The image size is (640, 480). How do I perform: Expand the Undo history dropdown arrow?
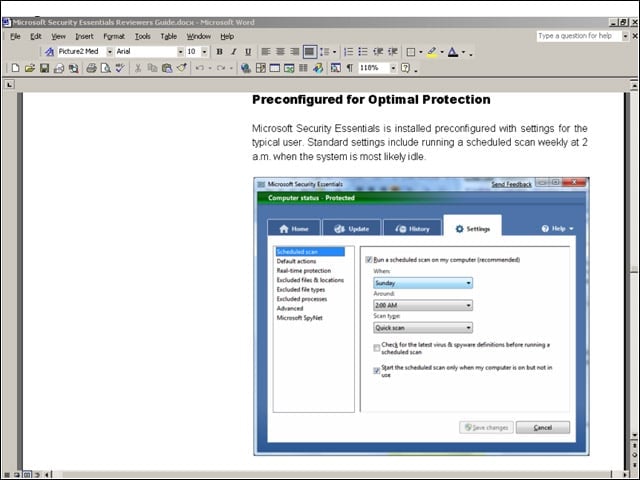(209, 68)
